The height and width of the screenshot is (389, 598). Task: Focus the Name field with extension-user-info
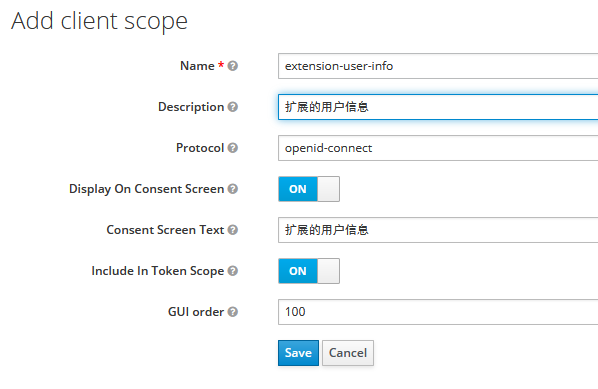438,66
